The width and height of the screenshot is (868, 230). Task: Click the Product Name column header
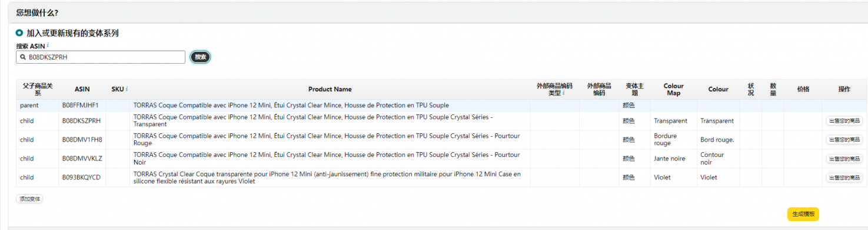click(x=330, y=89)
